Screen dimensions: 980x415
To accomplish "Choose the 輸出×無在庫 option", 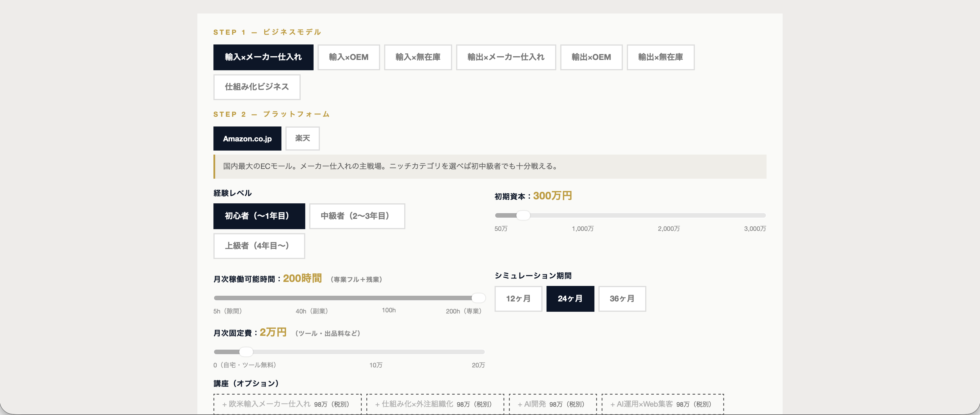I will [x=661, y=57].
